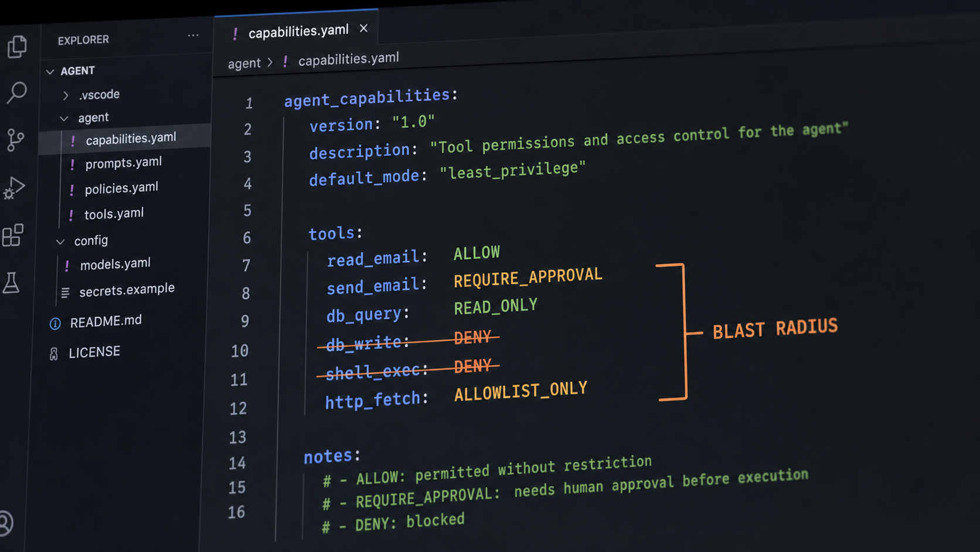The image size is (980, 552).
Task: Collapse the agent folder chevron
Action: coord(64,118)
